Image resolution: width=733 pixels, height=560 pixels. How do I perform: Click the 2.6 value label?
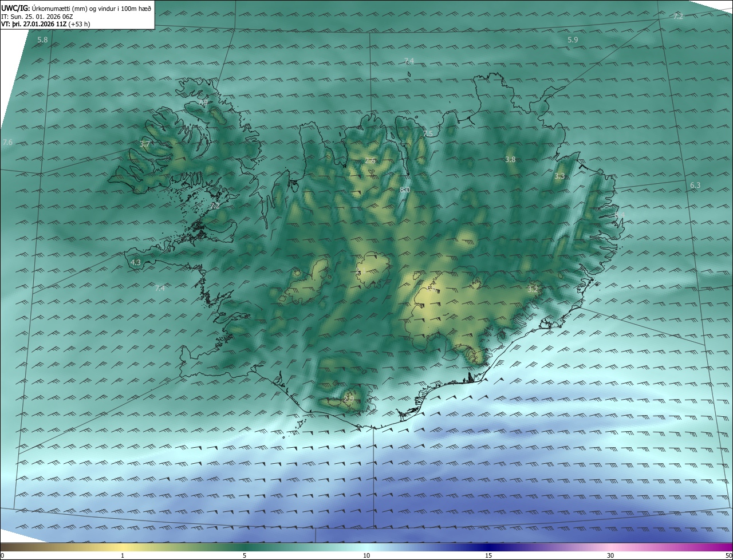[370, 161]
